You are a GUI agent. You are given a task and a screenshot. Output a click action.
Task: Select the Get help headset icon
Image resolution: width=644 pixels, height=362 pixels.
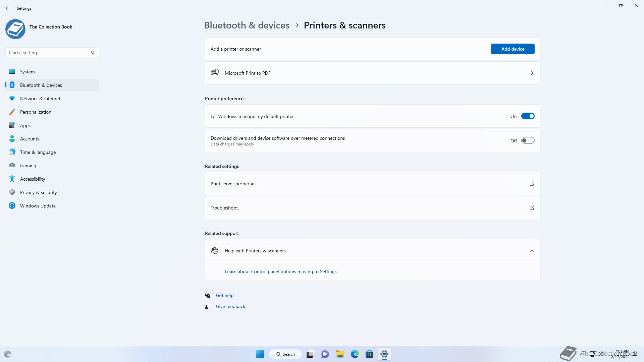click(x=208, y=295)
